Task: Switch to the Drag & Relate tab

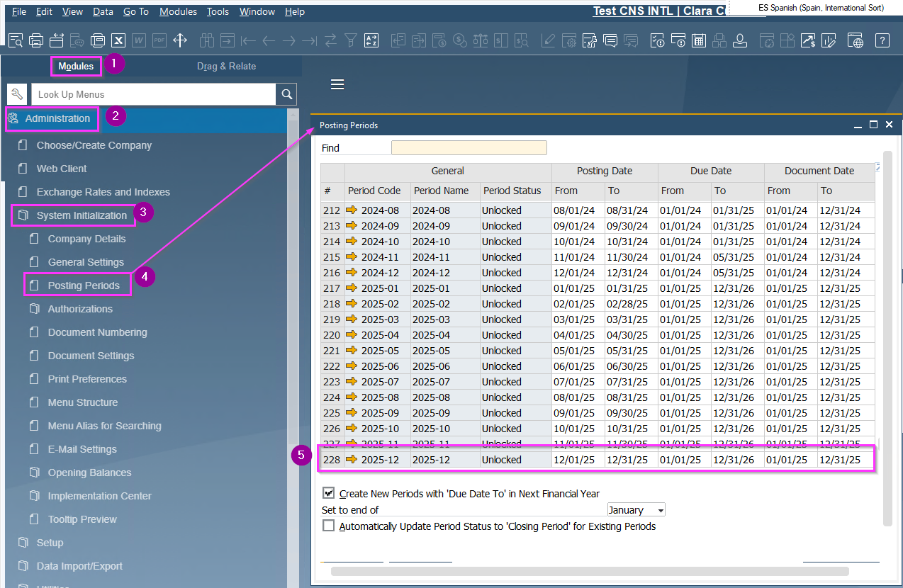Action: (x=226, y=65)
